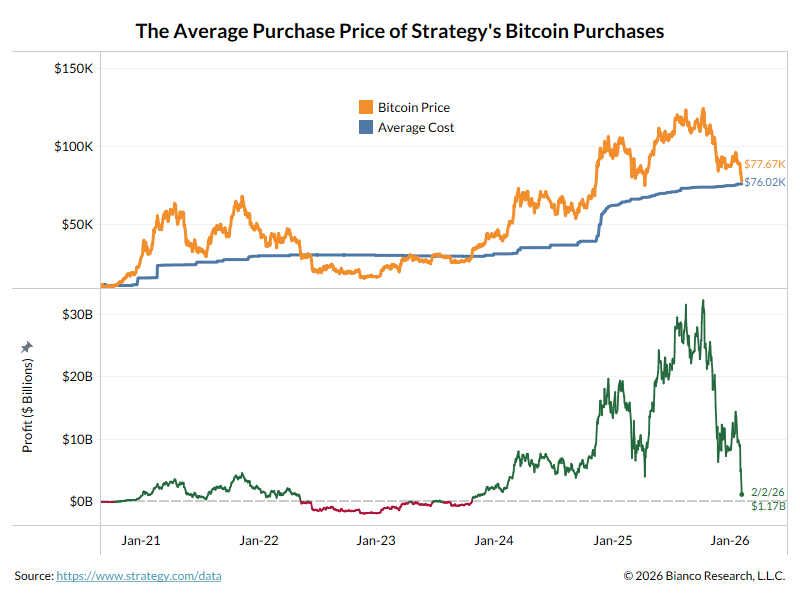This screenshot has width=800, height=600.
Task: Click the $76.02K average cost end label
Action: [765, 182]
